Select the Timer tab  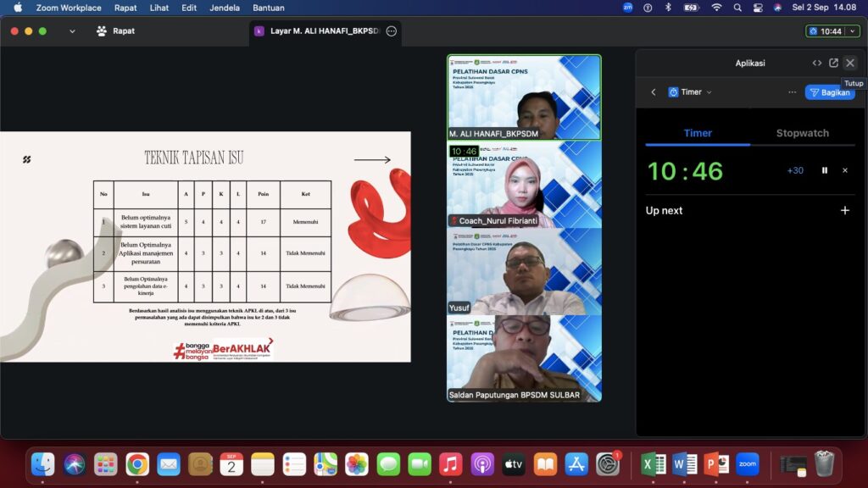click(x=698, y=133)
